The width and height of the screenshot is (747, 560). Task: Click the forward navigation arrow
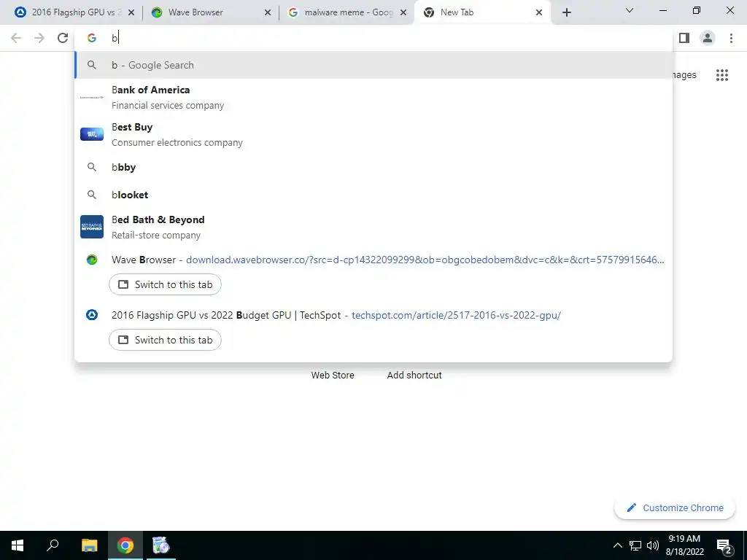pos(39,38)
